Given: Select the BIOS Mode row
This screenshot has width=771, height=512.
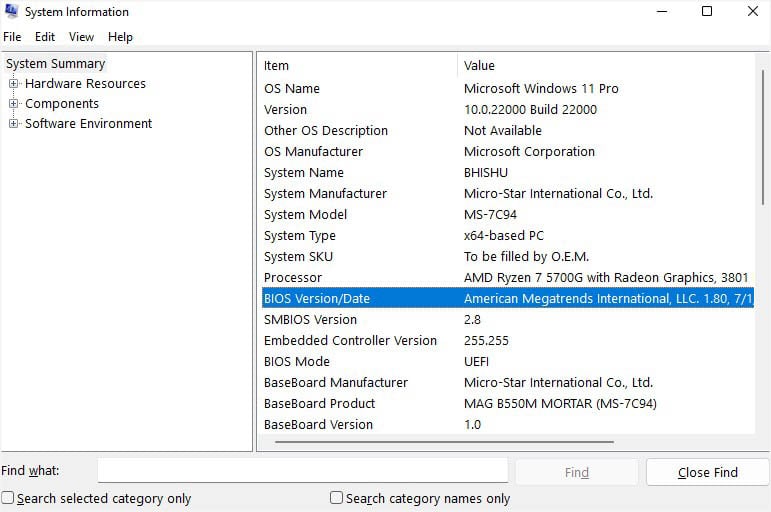Looking at the screenshot, I should pos(508,361).
